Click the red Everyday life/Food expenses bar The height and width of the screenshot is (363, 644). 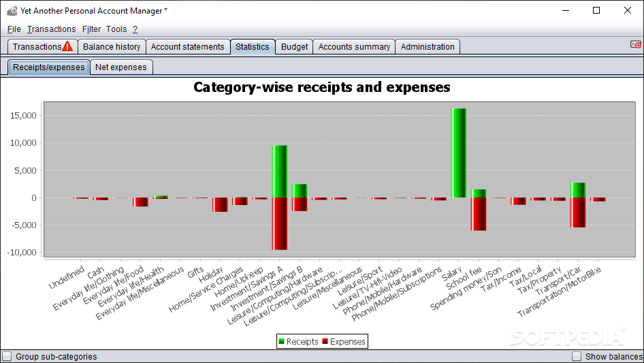pos(140,202)
